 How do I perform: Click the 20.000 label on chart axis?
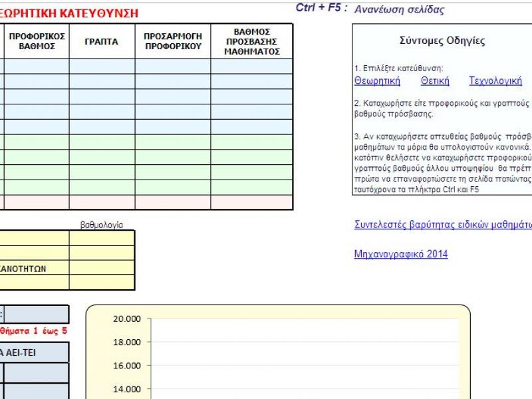(127, 319)
